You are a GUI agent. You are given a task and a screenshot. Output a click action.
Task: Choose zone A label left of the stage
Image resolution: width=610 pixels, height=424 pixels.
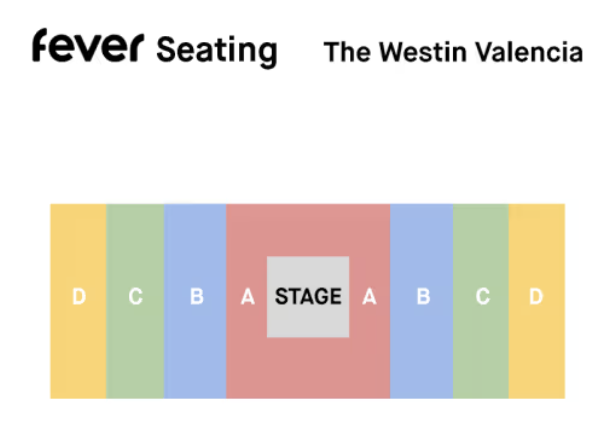coord(248,297)
